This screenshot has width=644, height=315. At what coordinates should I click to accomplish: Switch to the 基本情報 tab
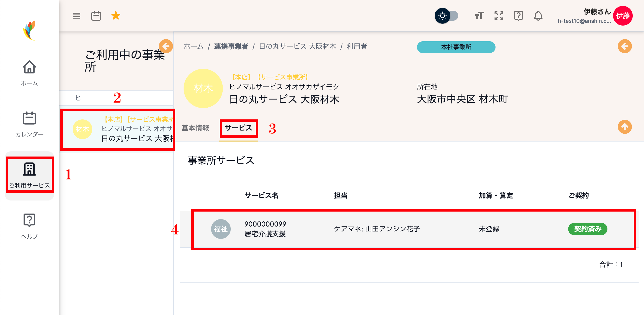click(x=196, y=128)
